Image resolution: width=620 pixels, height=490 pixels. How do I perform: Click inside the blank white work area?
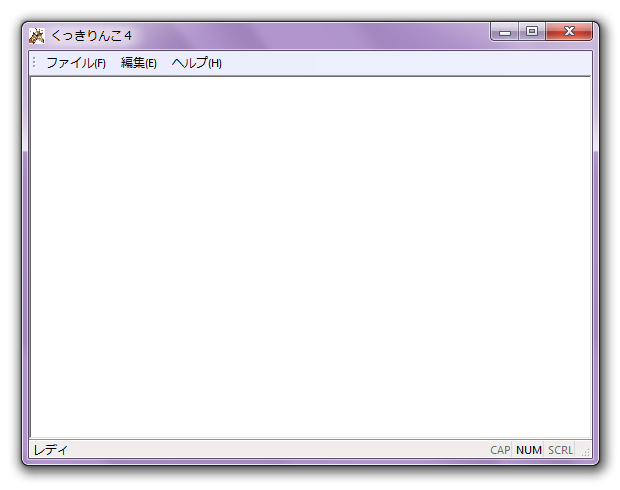[x=310, y=257]
